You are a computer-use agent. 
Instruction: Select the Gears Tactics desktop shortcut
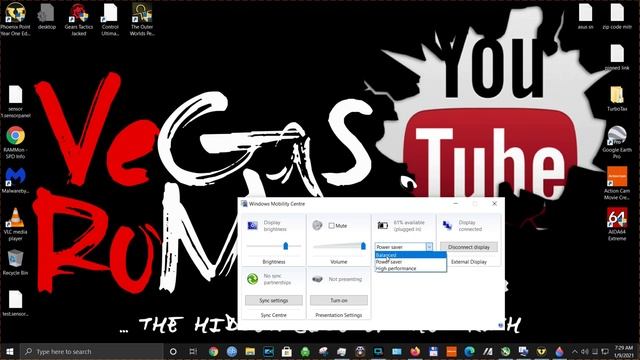[79, 19]
